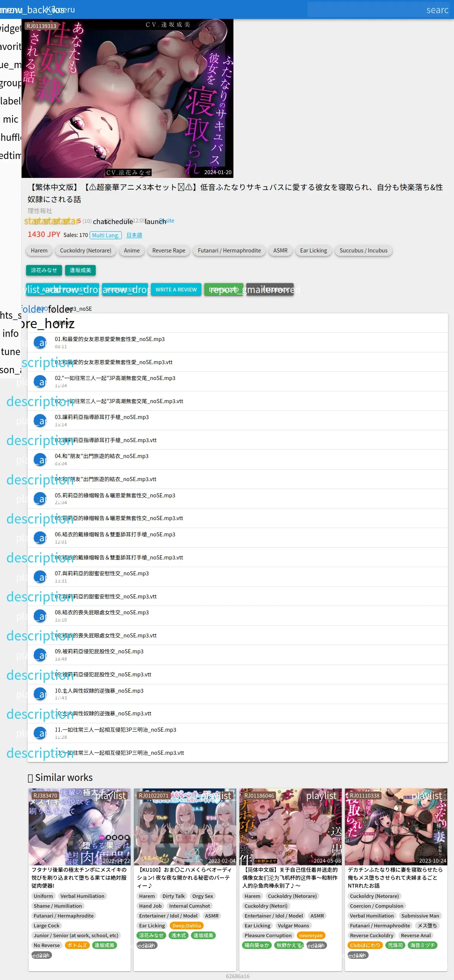The width and height of the screenshot is (454, 980).
Task: Filter by the Succubus / Incubus tag
Action: (364, 250)
